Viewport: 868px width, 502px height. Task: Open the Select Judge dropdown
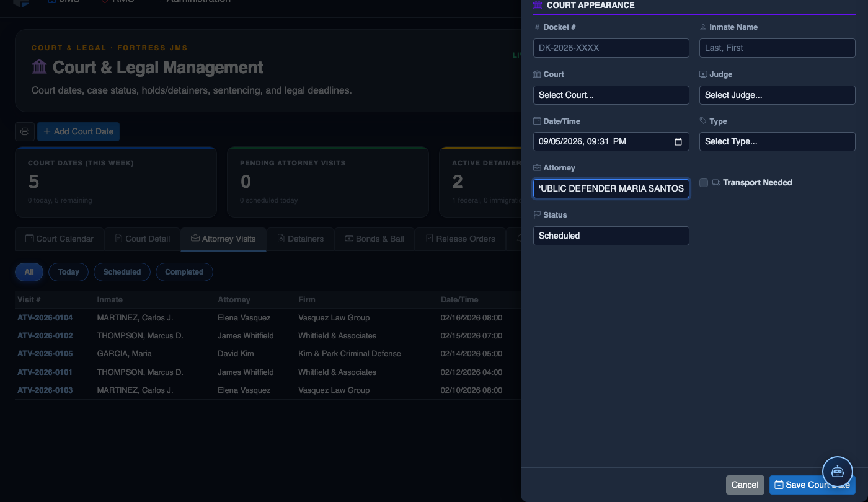click(777, 95)
